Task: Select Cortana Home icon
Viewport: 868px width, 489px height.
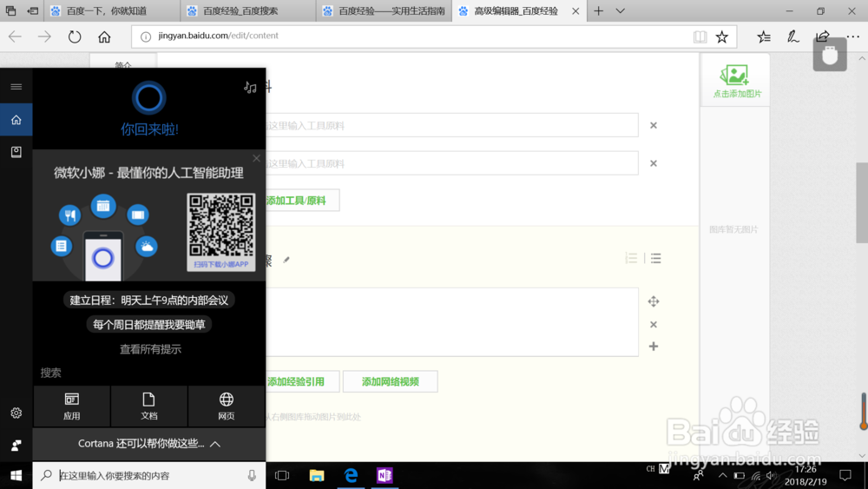Action: pyautogui.click(x=16, y=120)
